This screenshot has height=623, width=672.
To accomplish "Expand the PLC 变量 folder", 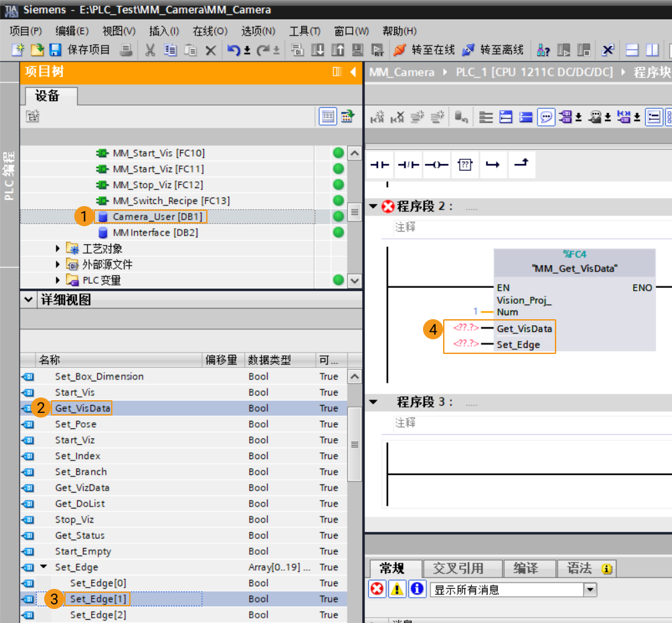I will (58, 280).
